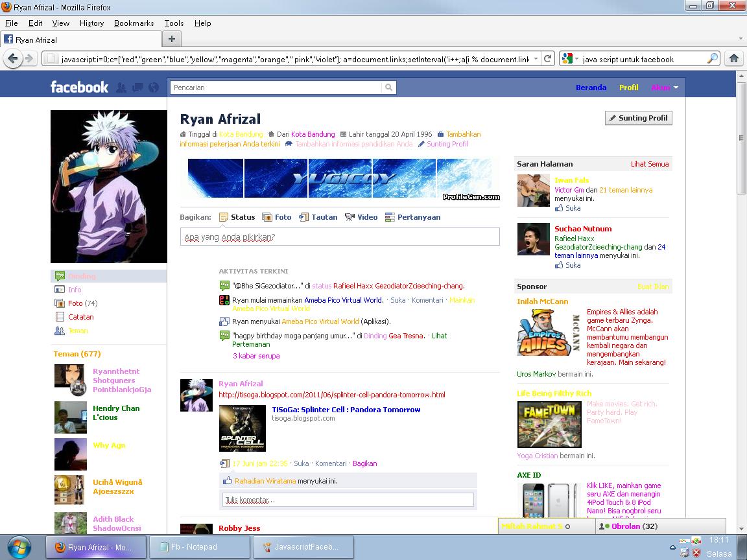Click the Pencarian search magnifier button
Viewport: 747px width, 560px height.
point(389,87)
